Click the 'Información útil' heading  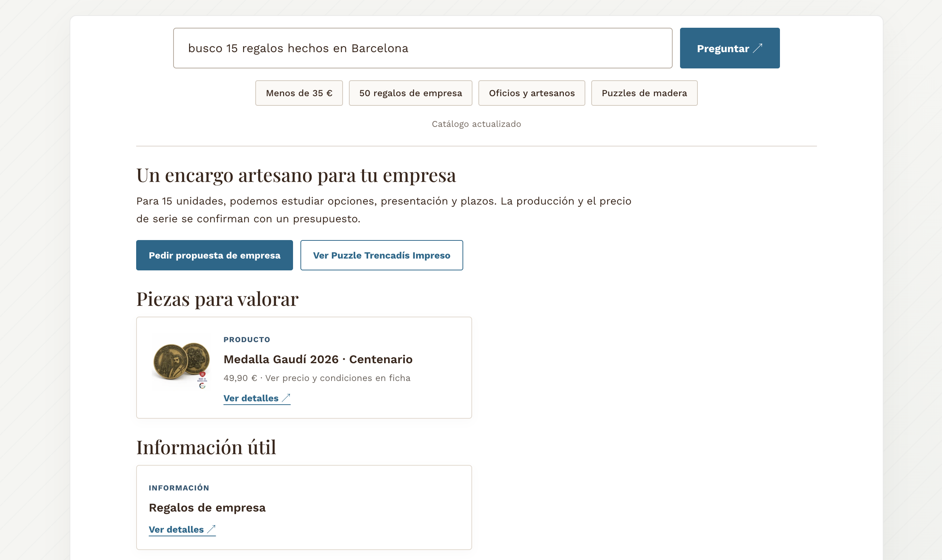click(206, 447)
